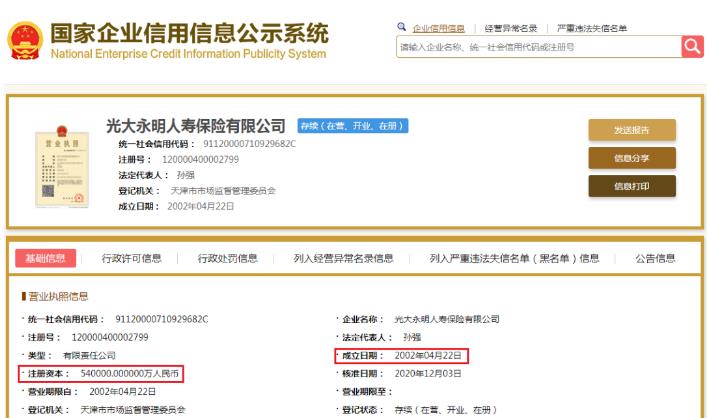This screenshot has height=418, width=709.
Task: Click 法定代表人 value 孙强 in license info
Action: coord(412,337)
